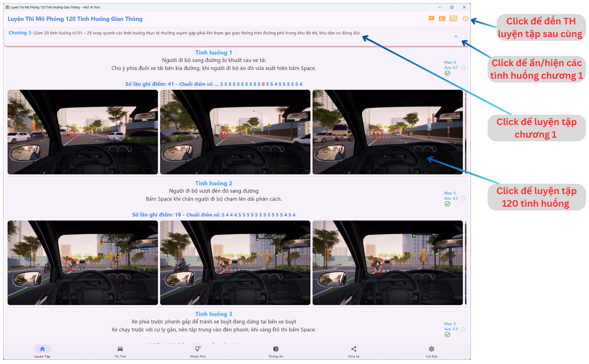Switch to the Luyện Tập tab
Screen dimensions: 589x364
pos(42,352)
